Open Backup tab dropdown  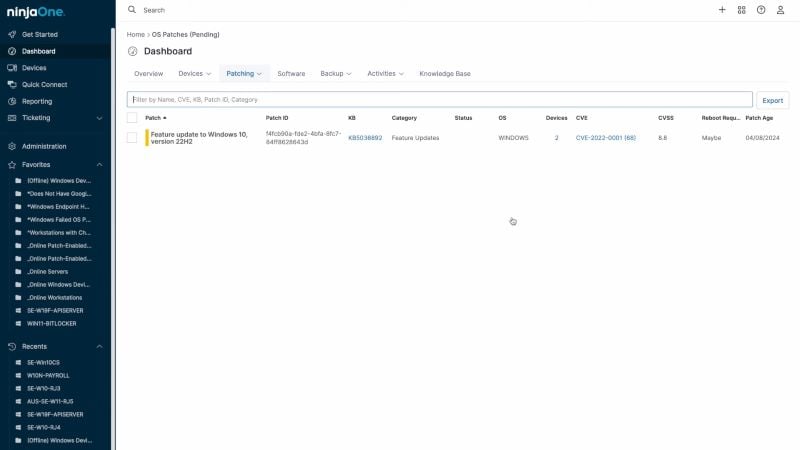[x=336, y=73]
